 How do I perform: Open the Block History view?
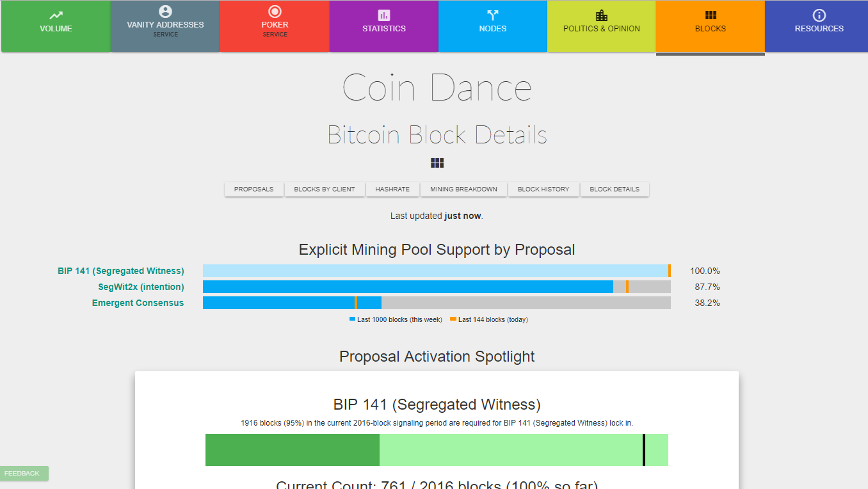click(543, 189)
